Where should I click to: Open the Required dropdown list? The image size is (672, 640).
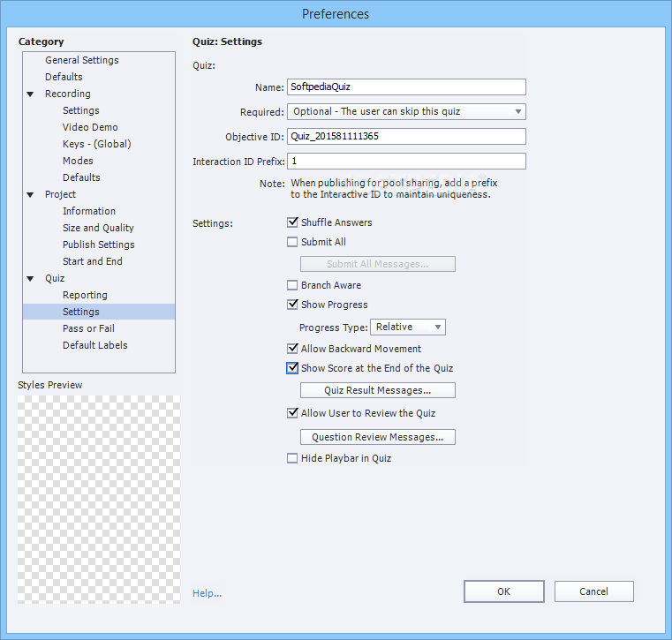(406, 112)
